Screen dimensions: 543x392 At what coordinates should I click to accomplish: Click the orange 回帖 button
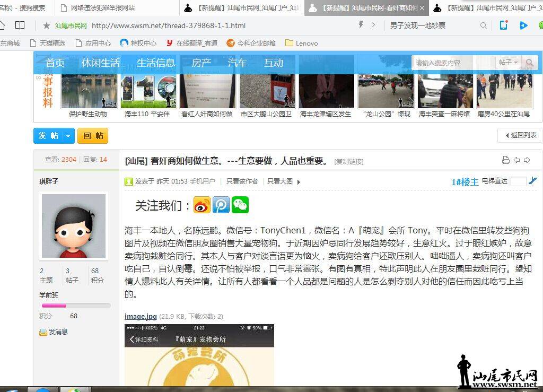[x=93, y=136]
